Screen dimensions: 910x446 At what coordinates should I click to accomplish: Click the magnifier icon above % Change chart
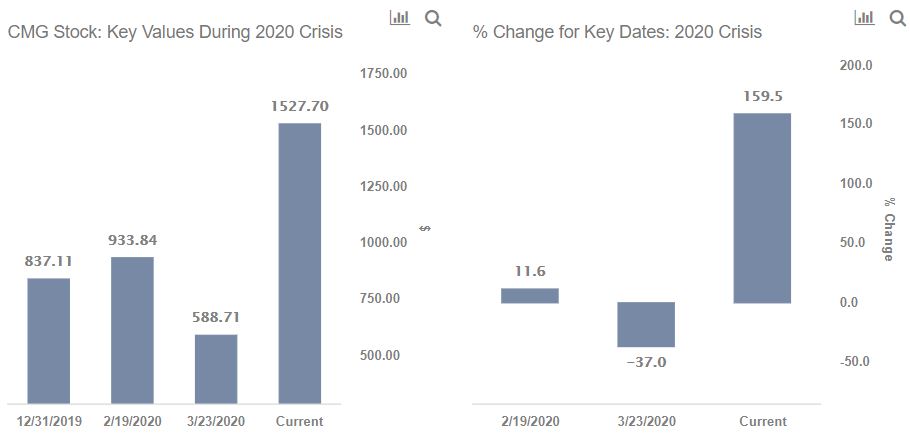coord(897,18)
